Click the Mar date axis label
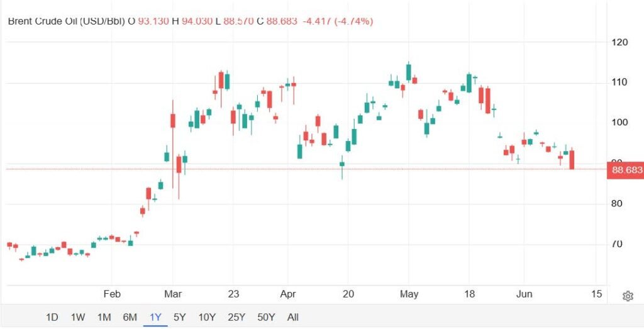This screenshot has height=329, width=644. point(173,294)
